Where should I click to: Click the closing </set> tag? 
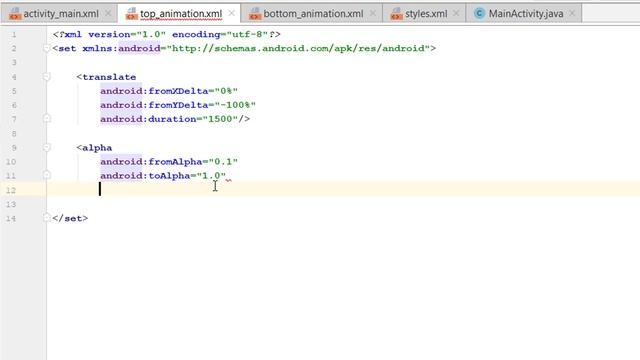tap(70, 218)
